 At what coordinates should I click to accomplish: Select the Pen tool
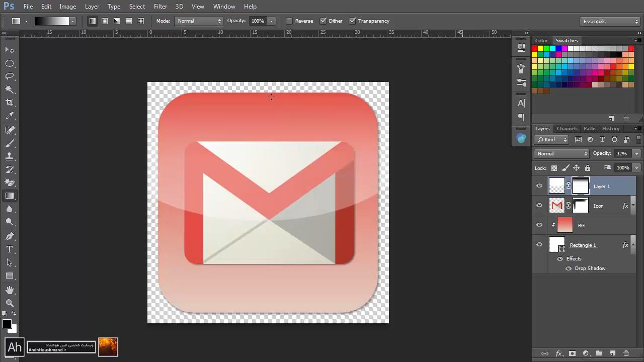10,236
